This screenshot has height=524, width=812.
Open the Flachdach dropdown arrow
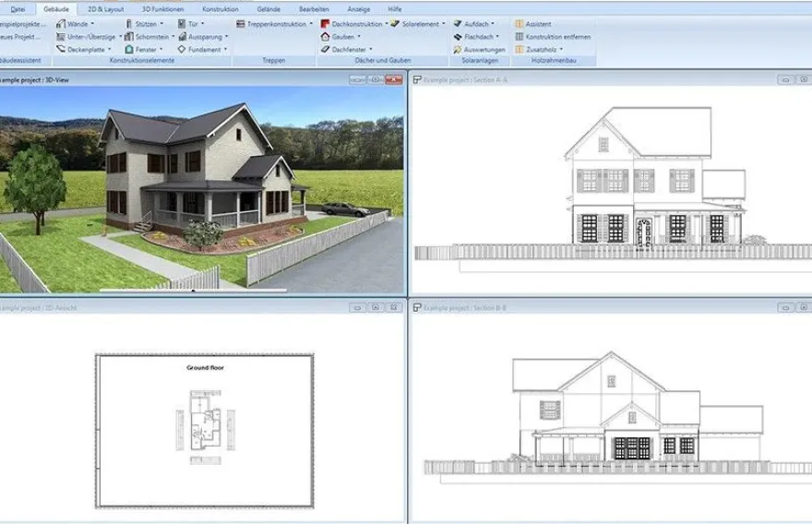pyautogui.click(x=497, y=37)
